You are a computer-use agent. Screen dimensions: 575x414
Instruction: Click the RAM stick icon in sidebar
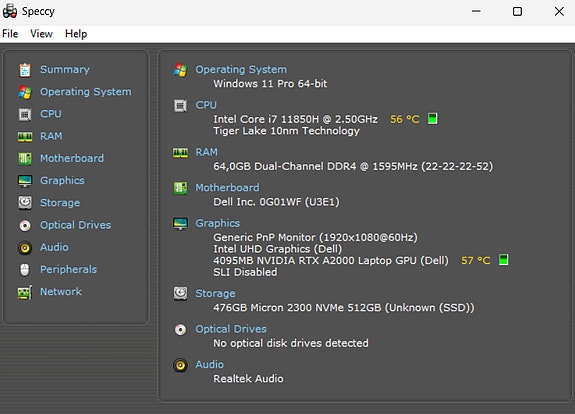tap(25, 137)
